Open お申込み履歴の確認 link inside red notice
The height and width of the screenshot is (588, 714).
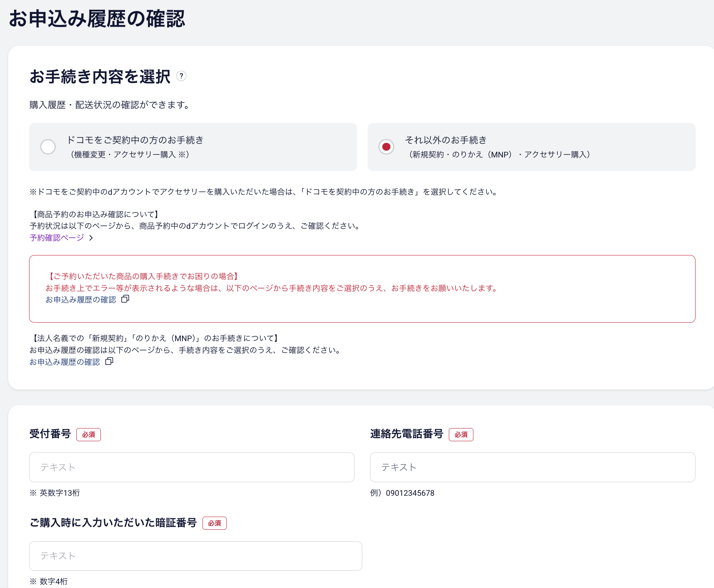[x=81, y=300]
